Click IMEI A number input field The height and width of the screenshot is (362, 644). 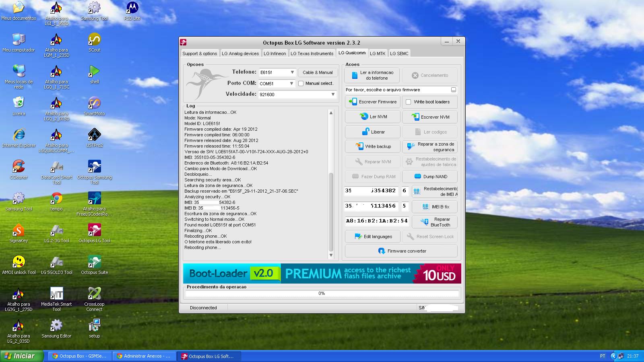tap(371, 191)
